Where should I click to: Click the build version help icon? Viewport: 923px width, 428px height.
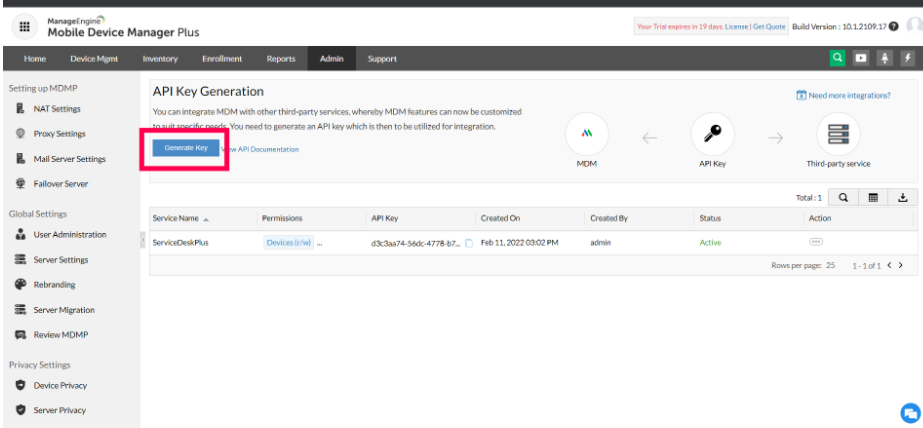(894, 26)
